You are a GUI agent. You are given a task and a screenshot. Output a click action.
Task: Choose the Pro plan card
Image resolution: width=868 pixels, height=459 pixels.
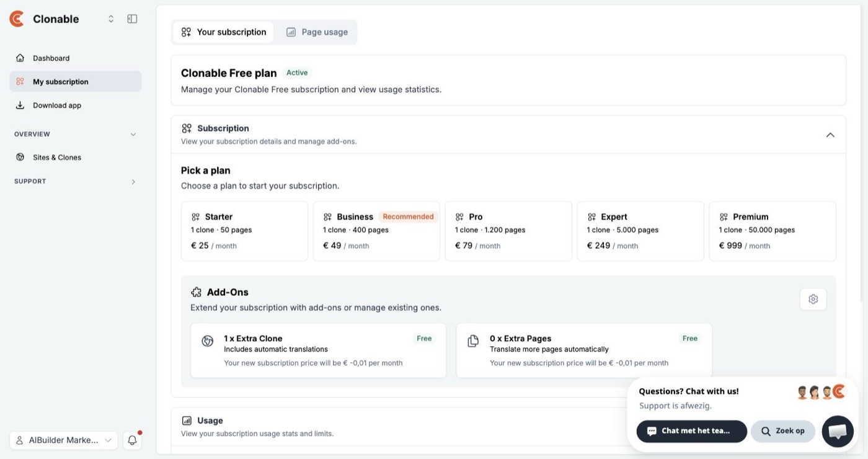click(508, 231)
